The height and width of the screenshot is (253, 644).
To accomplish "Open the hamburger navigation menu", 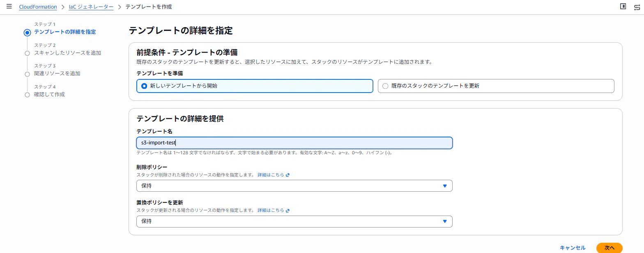I will (x=9, y=7).
